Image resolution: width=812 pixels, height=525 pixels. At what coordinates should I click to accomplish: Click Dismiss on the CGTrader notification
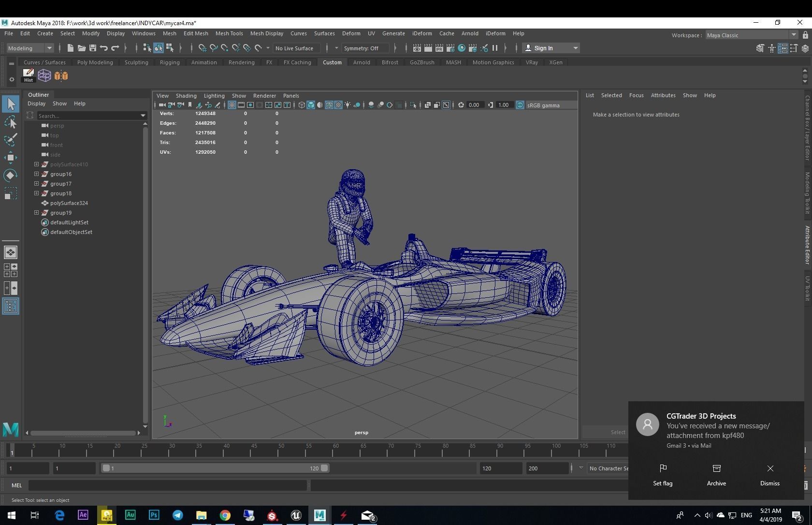[770, 475]
